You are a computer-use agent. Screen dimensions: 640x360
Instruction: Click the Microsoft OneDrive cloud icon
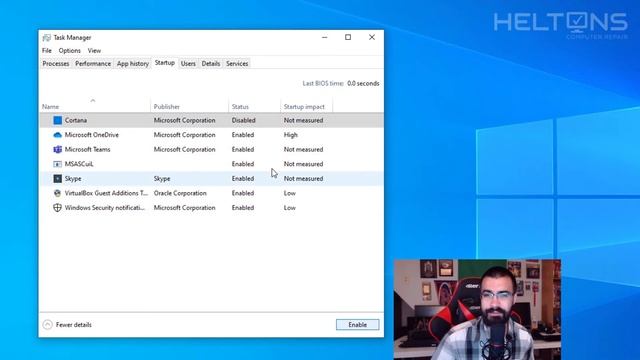click(x=58, y=135)
